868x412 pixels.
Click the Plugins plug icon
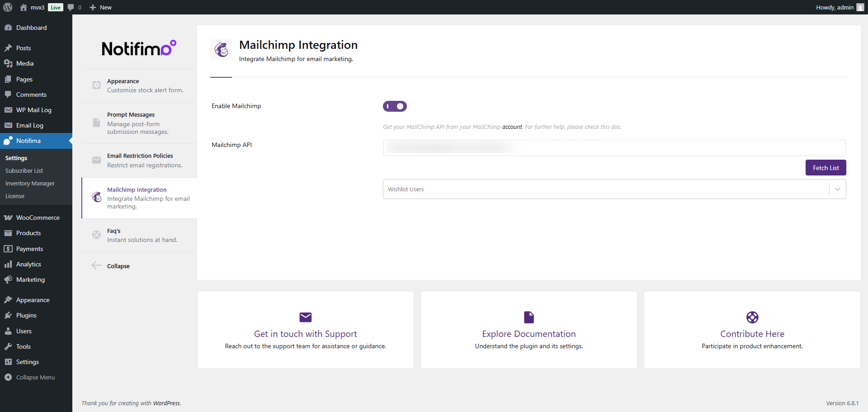pos(8,315)
